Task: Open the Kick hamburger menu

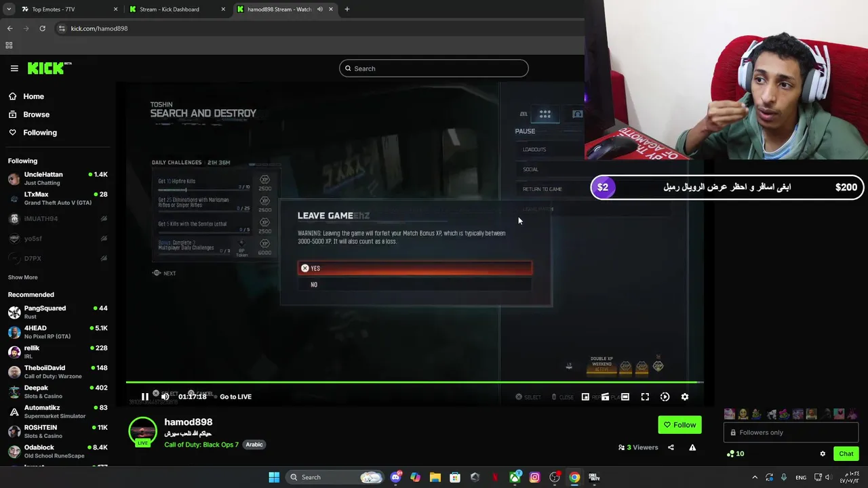Action: 14,68
